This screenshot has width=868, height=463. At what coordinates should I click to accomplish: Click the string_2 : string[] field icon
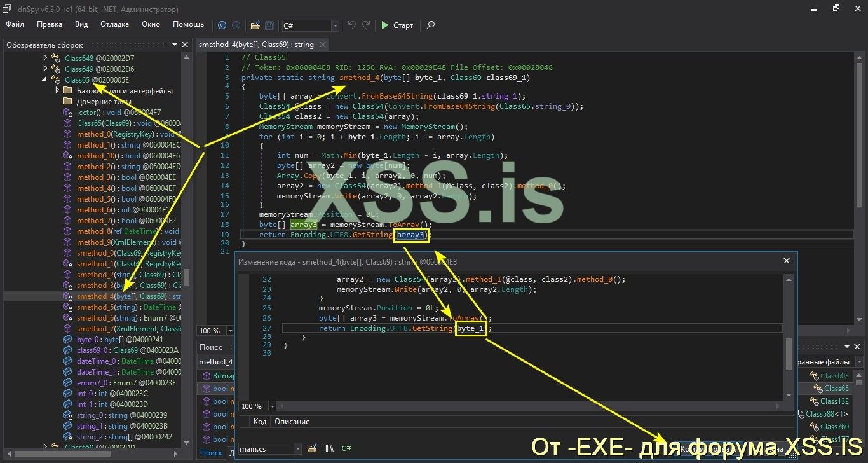(x=68, y=437)
